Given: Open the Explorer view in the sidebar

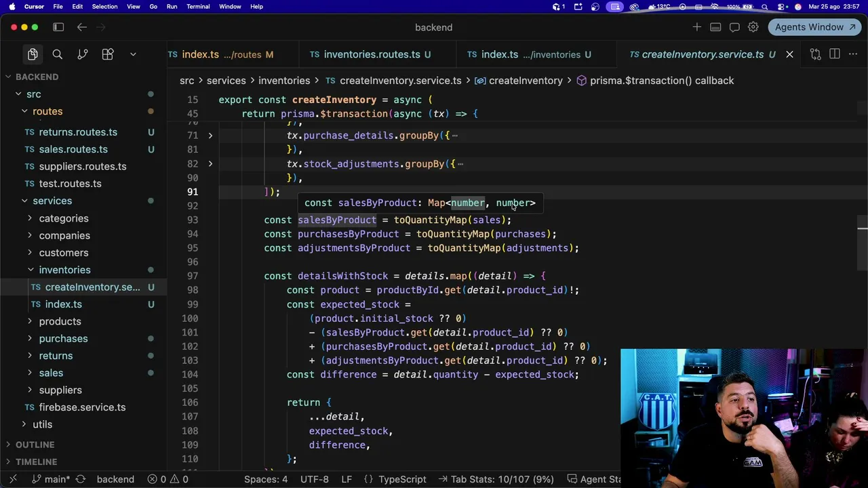Looking at the screenshot, I should pos(33,54).
